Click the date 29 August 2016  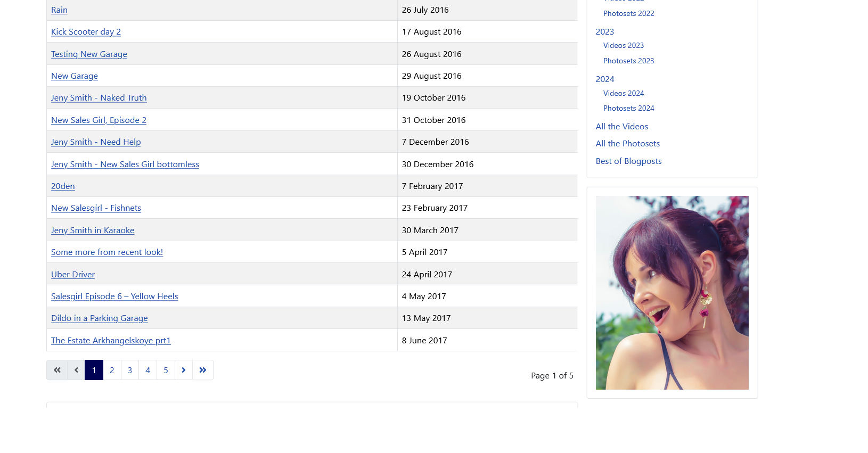(432, 76)
